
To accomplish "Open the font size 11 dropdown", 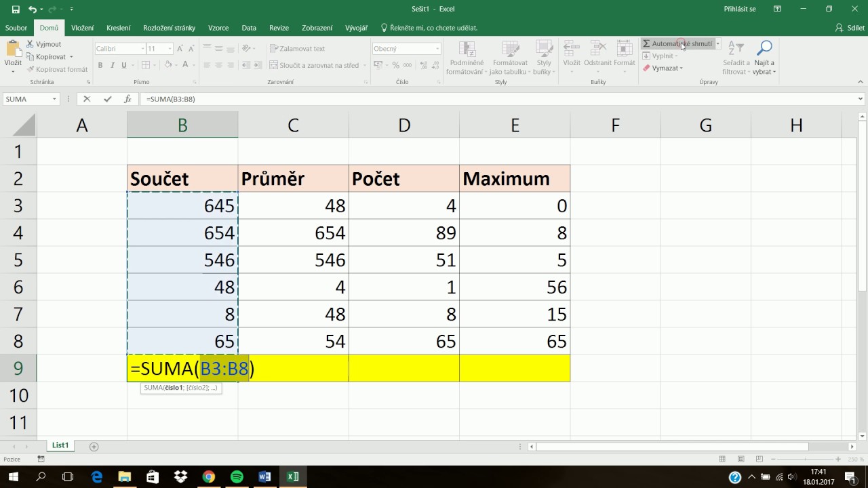I will pyautogui.click(x=170, y=49).
